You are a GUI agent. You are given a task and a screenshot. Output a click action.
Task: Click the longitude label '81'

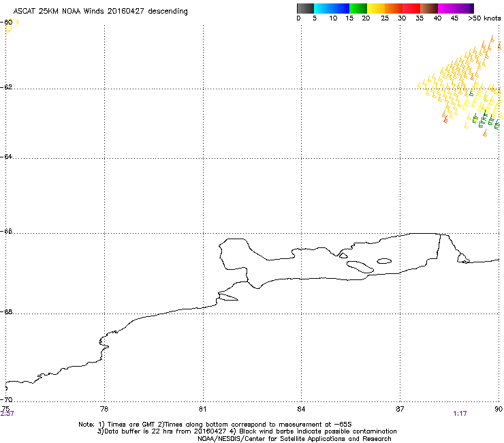(x=202, y=409)
